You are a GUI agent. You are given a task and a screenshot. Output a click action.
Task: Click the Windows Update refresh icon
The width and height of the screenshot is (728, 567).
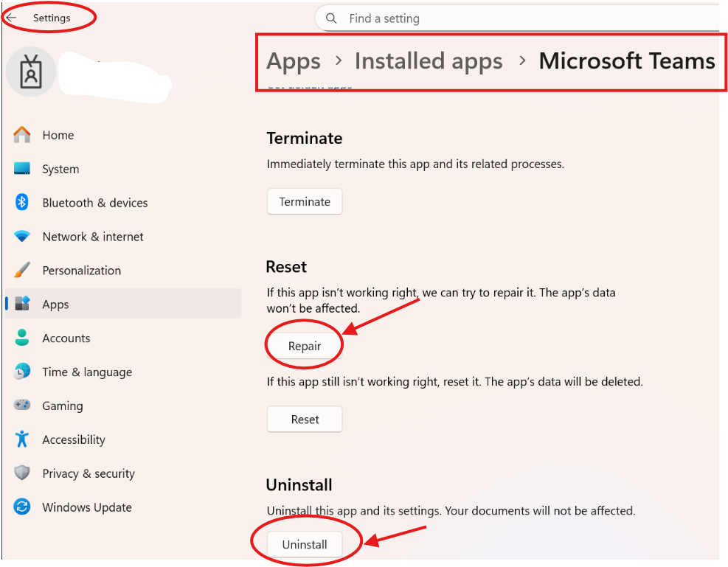pyautogui.click(x=22, y=507)
